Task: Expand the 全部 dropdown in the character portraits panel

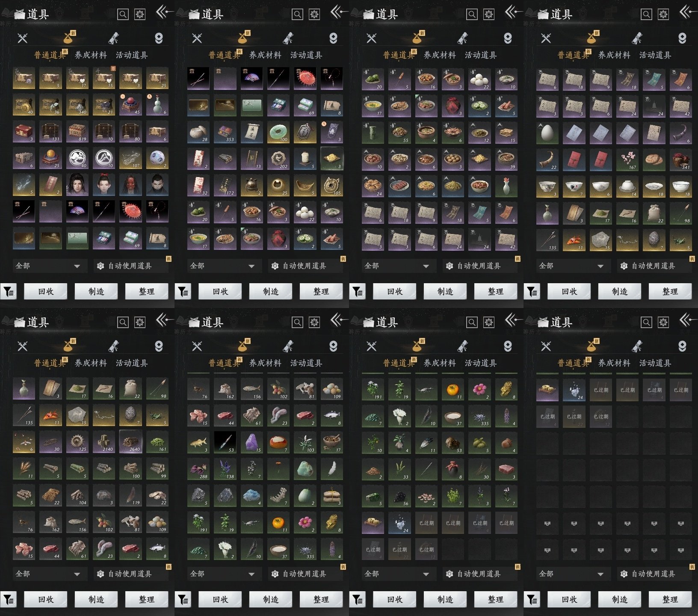Action: click(48, 266)
